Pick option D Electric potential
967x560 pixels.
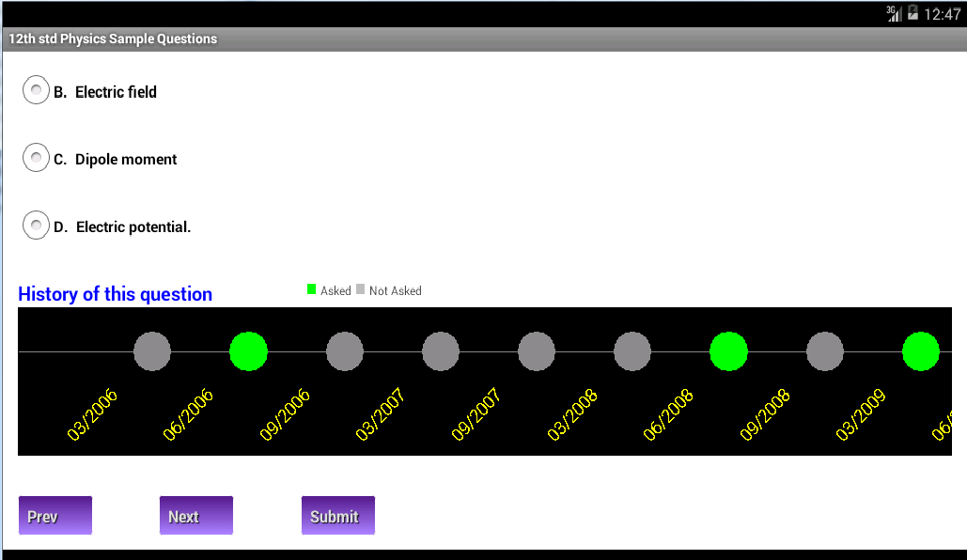(x=36, y=226)
